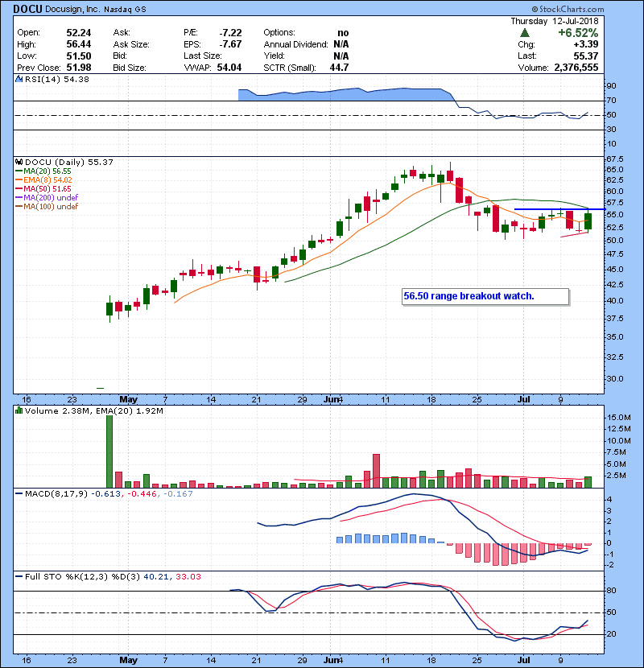Click the EMA(8) 54.02 legend entry
The width and height of the screenshot is (644, 668).
click(x=44, y=179)
